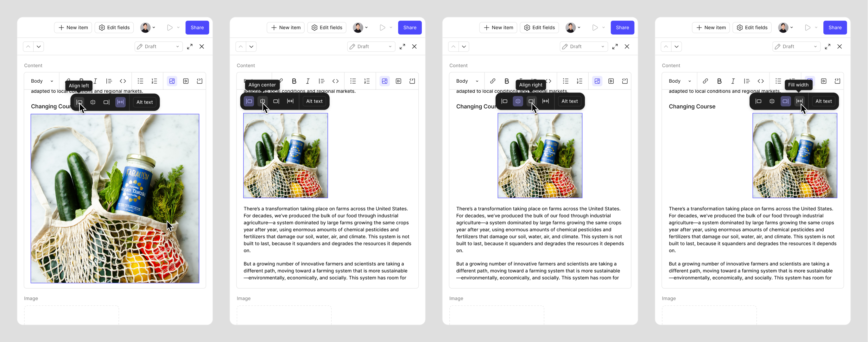Screen dimensions: 868x342
Task: Click embed icon in the Fill width tooltip panel
Action: coord(837,81)
